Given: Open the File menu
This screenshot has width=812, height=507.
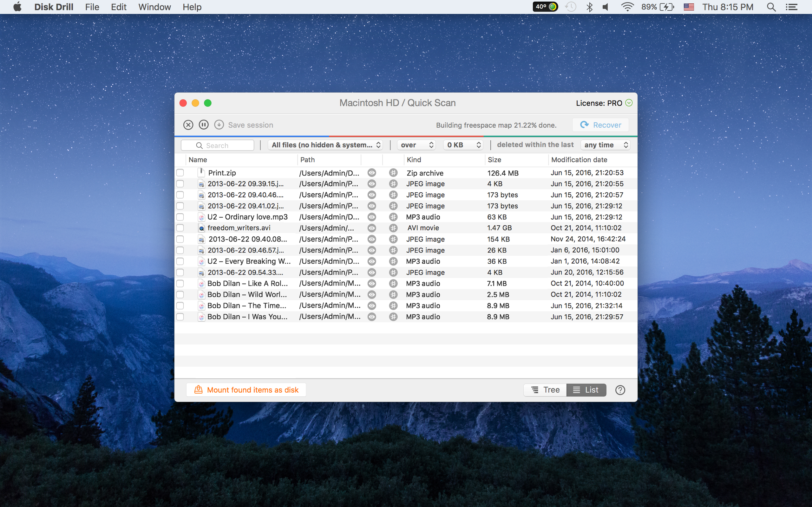Looking at the screenshot, I should pos(92,7).
